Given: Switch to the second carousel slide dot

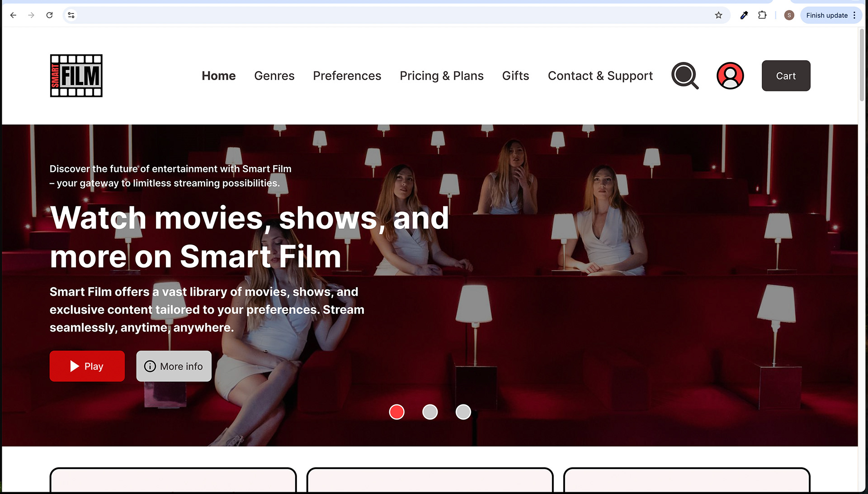Looking at the screenshot, I should (430, 412).
